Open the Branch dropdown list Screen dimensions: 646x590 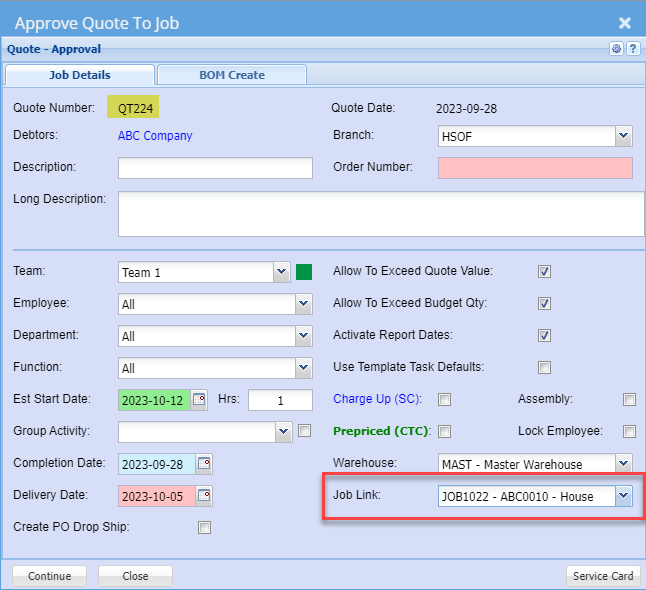[x=623, y=136]
